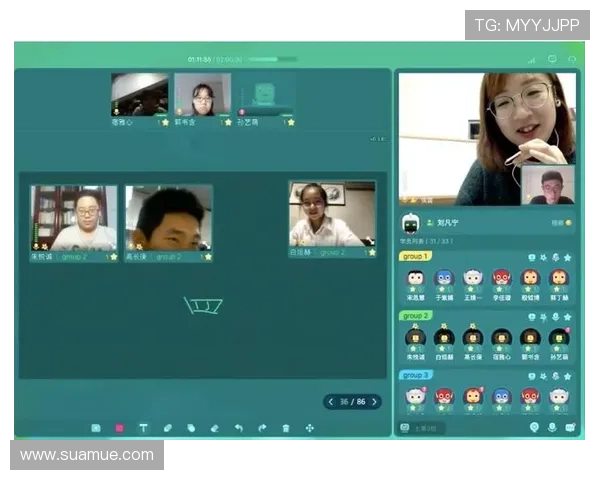Select the group 2 label
Screen dimensions: 600x480
pyautogui.click(x=416, y=316)
